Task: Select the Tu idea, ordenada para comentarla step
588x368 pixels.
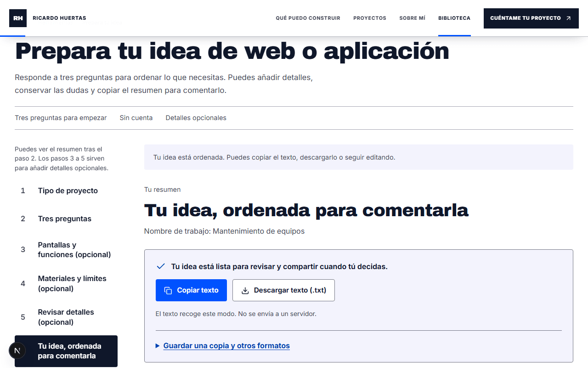Action: click(66, 351)
